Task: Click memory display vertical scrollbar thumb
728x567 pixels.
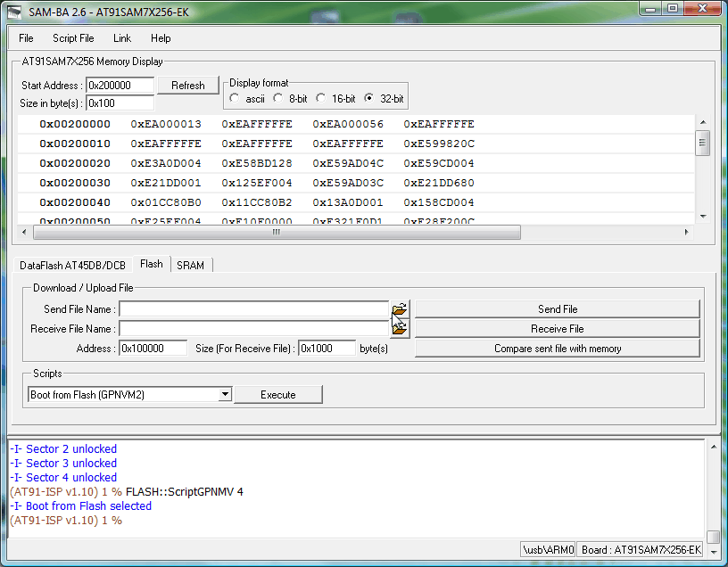Action: click(702, 143)
